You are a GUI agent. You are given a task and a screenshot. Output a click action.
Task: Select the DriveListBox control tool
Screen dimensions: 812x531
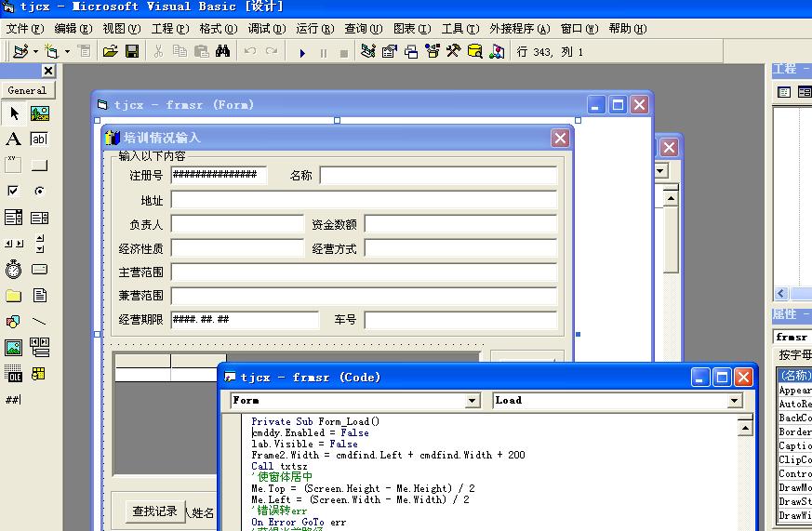pyautogui.click(x=40, y=269)
